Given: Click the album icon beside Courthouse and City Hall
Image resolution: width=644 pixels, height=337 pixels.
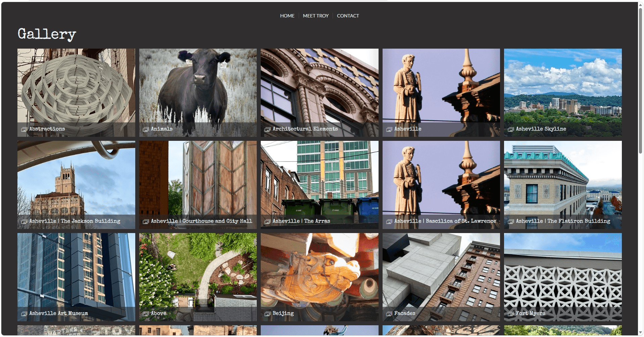Looking at the screenshot, I should pyautogui.click(x=146, y=221).
